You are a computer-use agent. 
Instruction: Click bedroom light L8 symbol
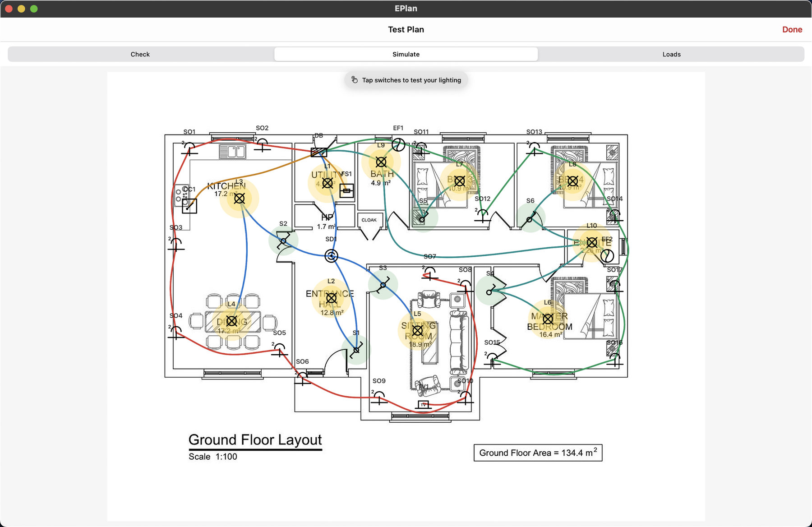(573, 181)
